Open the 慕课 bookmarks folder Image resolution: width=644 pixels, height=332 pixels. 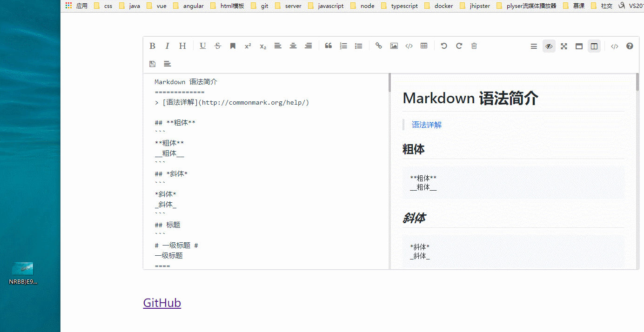(x=574, y=6)
